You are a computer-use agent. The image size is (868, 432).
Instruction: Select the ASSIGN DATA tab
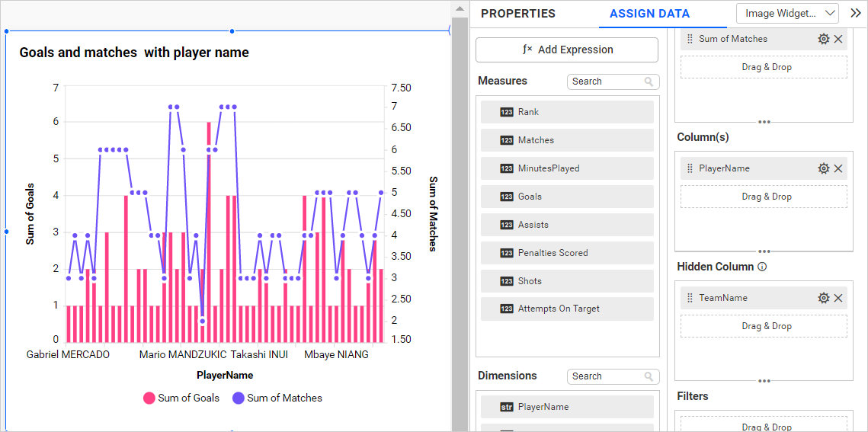[x=649, y=14]
